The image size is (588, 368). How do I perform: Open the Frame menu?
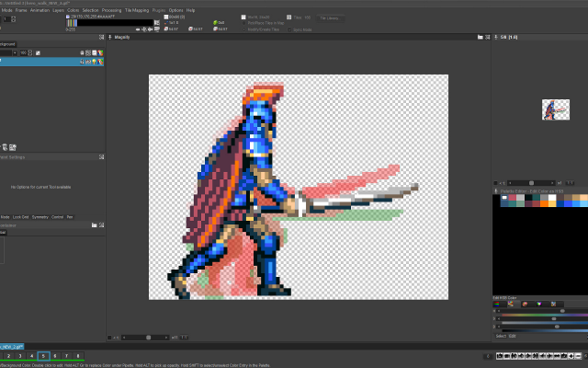click(x=21, y=10)
